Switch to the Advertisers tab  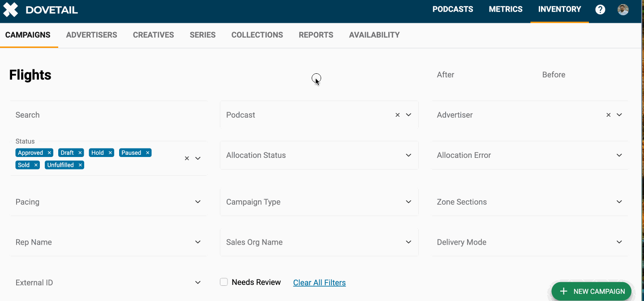coord(92,35)
